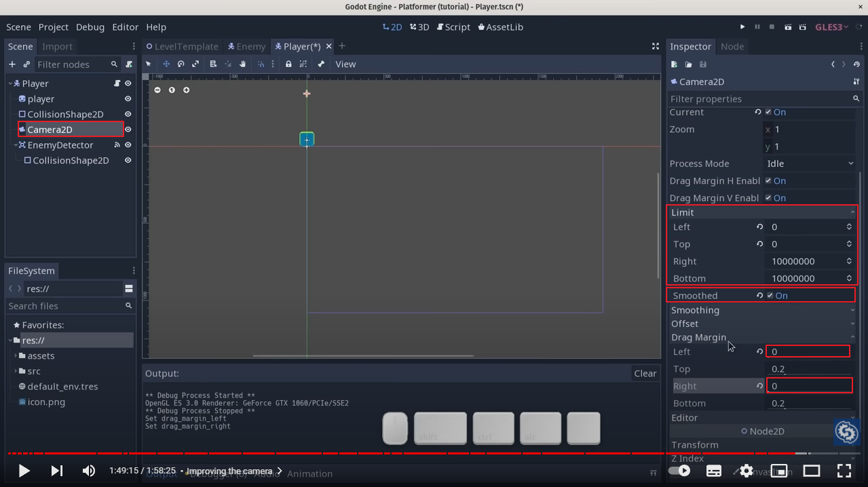Image resolution: width=868 pixels, height=487 pixels.
Task: Turn off the Smoothed checkbox
Action: tap(770, 296)
